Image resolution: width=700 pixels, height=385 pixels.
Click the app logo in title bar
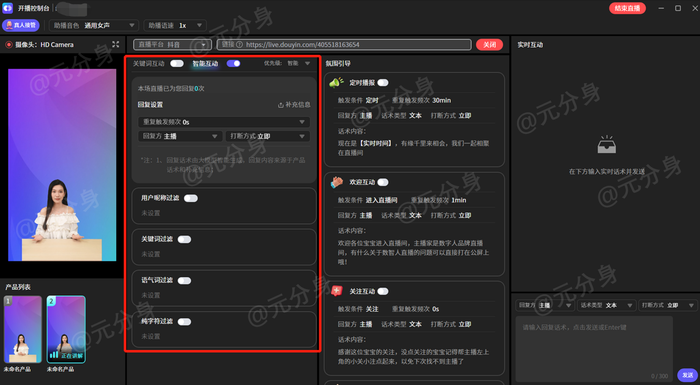pyautogui.click(x=8, y=8)
